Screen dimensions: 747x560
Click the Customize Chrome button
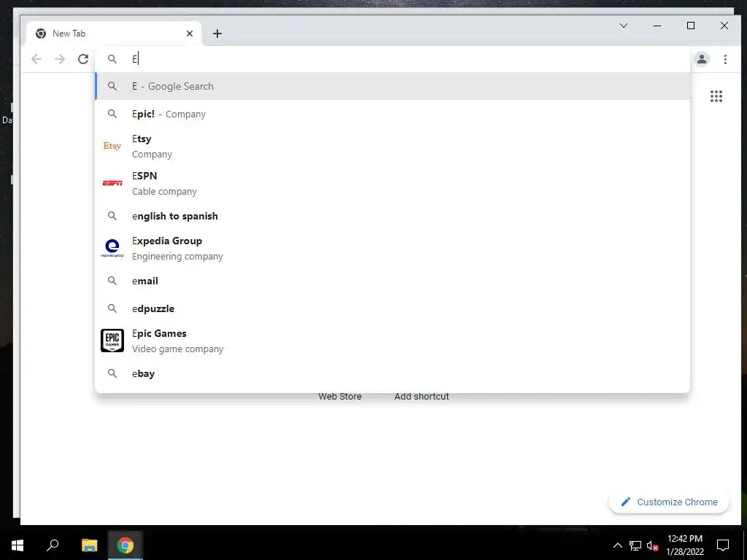[x=669, y=502]
